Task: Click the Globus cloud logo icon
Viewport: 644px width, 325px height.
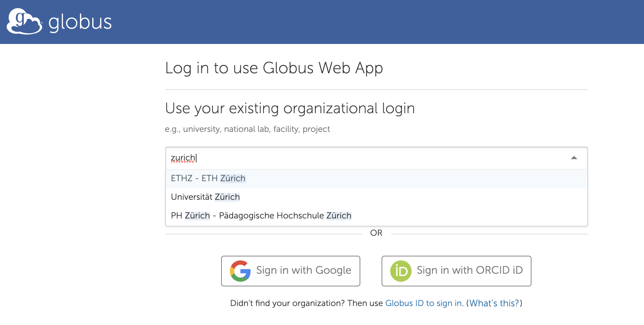Action: (24, 22)
